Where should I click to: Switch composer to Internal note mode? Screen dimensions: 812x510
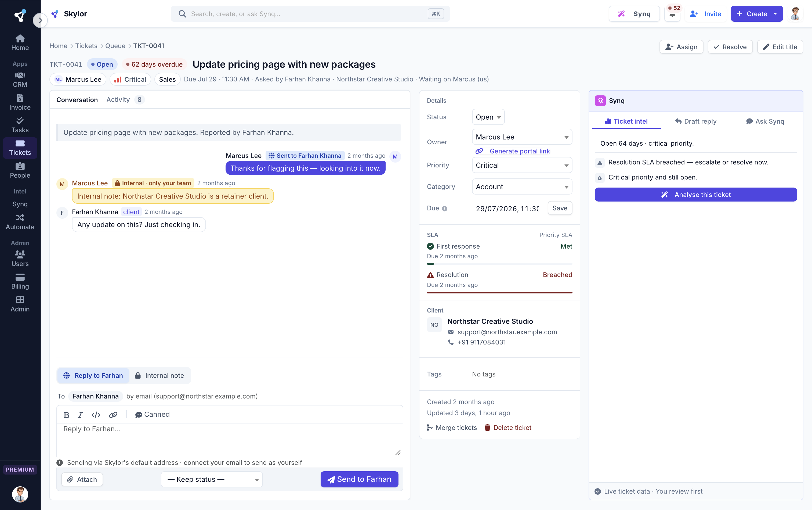point(160,375)
